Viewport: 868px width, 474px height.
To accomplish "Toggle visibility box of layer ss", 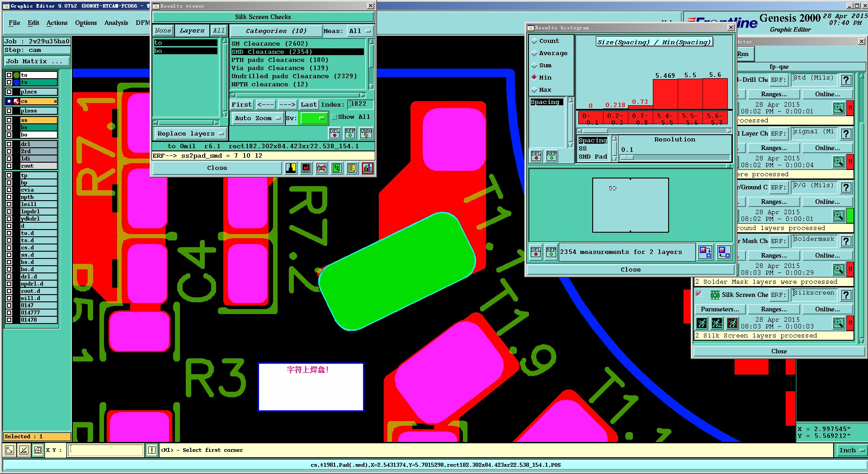I will [9, 120].
